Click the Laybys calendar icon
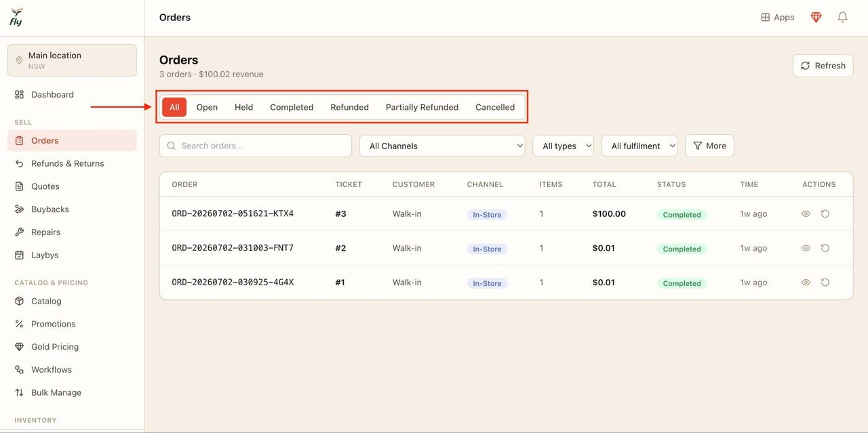 click(x=19, y=255)
